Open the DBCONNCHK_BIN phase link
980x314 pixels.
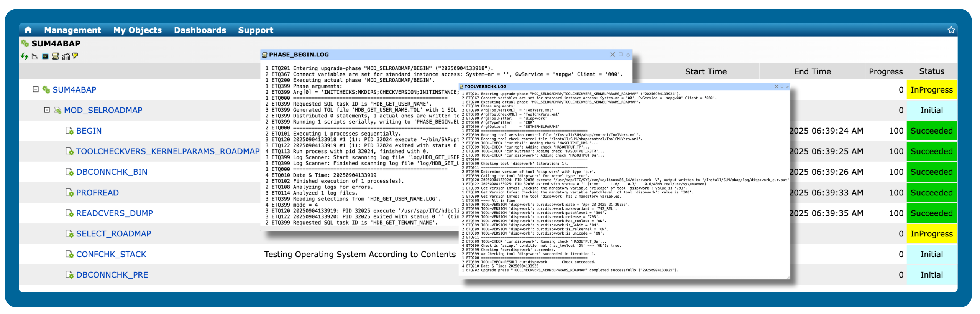coord(112,172)
